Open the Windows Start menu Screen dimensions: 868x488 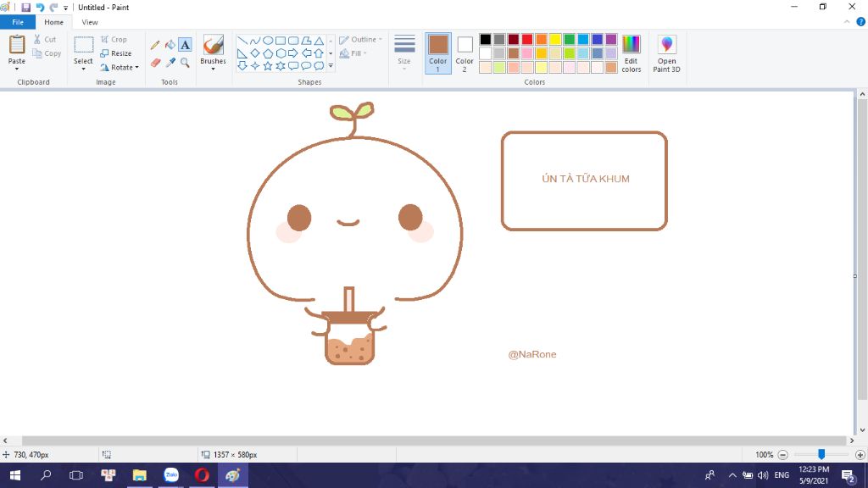pyautogui.click(x=15, y=475)
